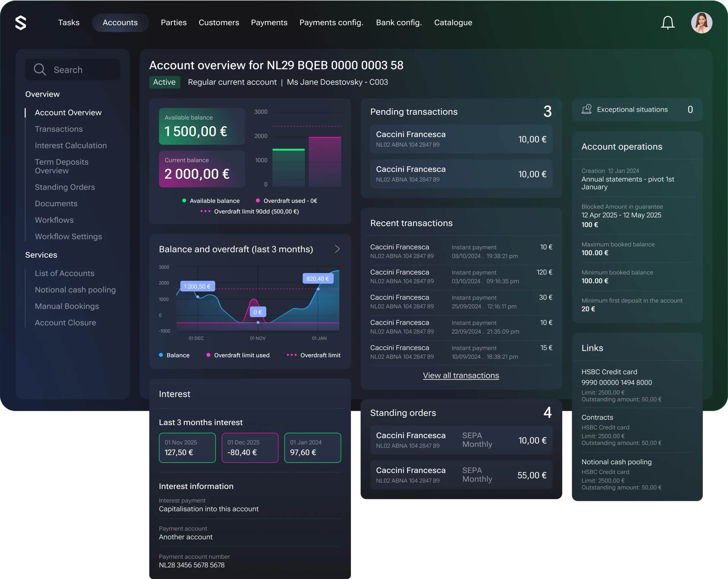Viewport: 728px width, 579px height.
Task: Open the Catalogue menu item
Action: coord(453,23)
